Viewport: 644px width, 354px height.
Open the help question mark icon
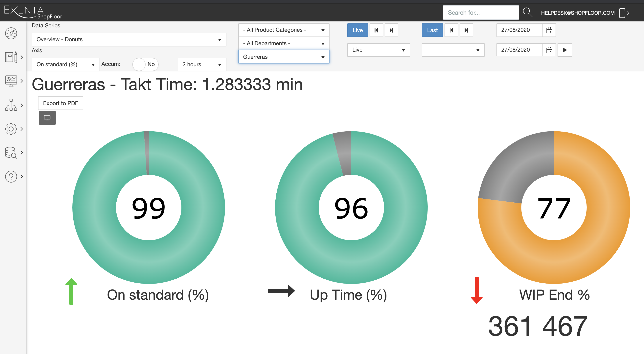pyautogui.click(x=11, y=177)
